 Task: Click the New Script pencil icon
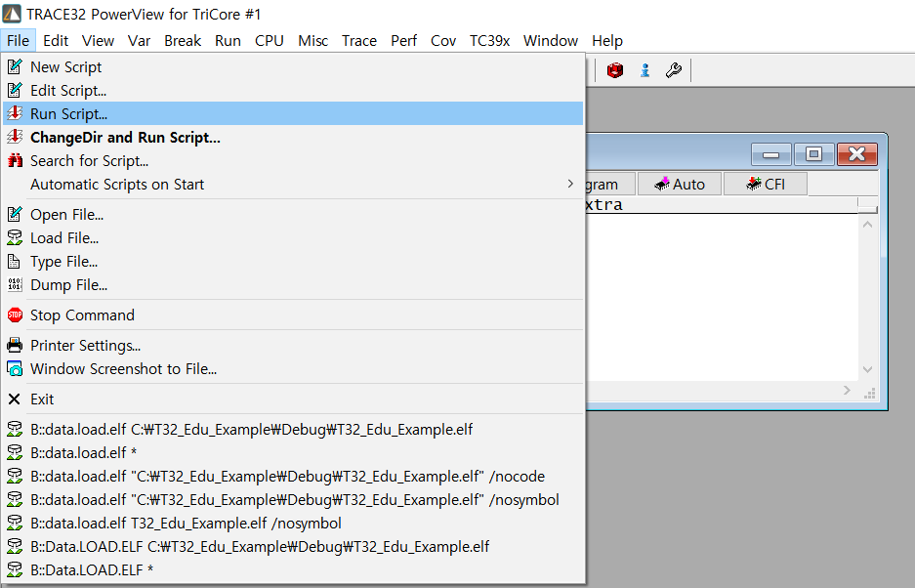pos(15,66)
